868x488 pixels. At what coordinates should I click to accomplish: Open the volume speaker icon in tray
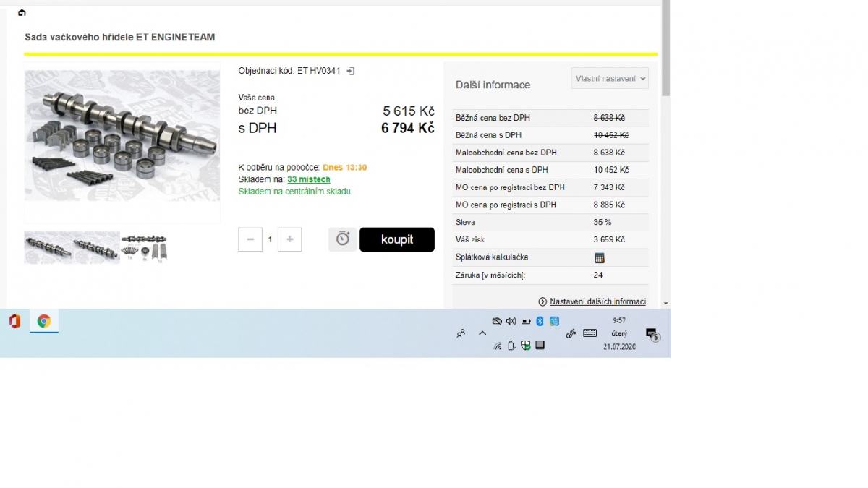pos(511,321)
